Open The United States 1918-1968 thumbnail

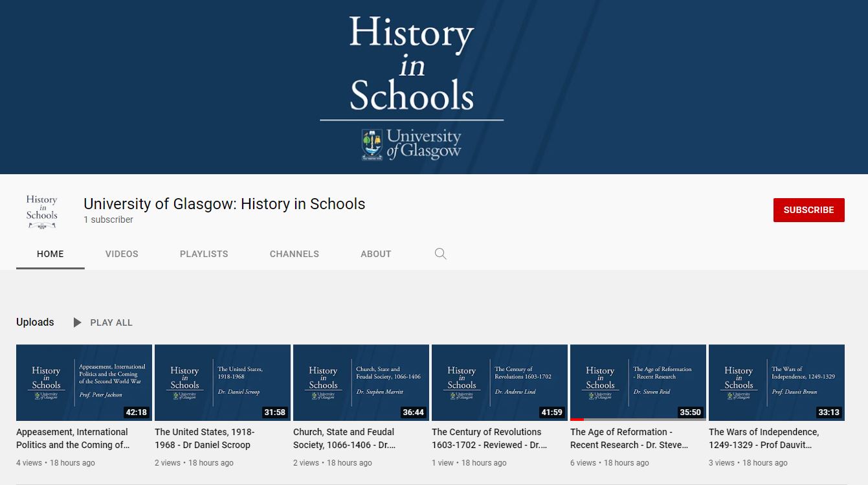(223, 383)
